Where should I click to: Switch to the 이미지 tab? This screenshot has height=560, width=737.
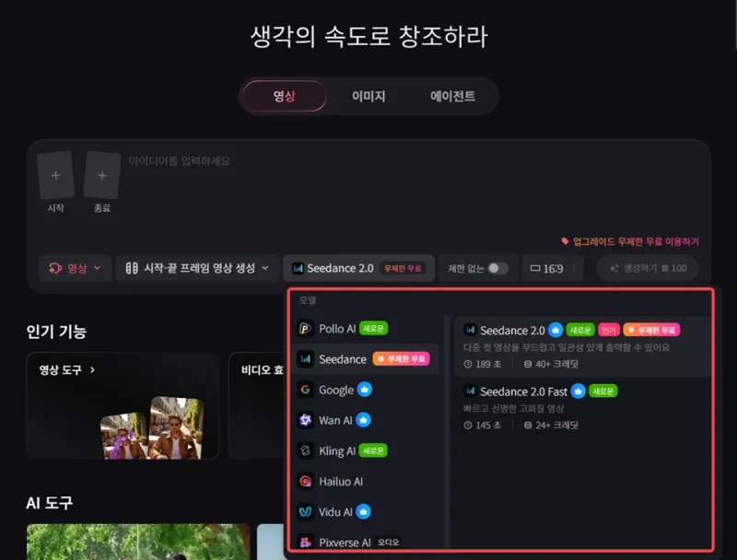(x=368, y=97)
